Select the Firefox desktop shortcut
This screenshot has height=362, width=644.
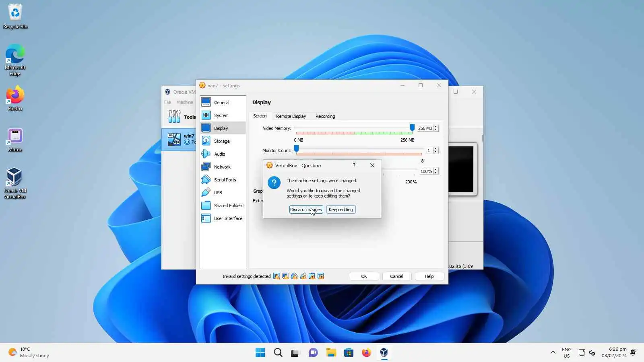pyautogui.click(x=15, y=99)
